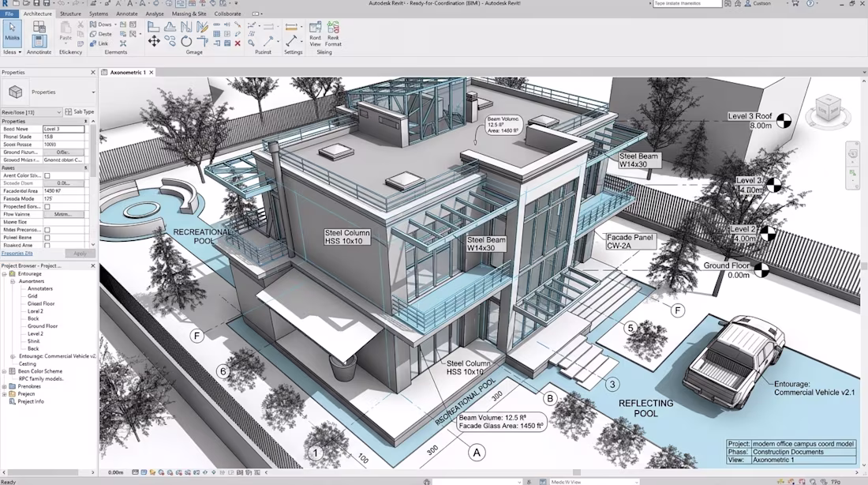Click the chain copy icon beside Move
Viewport: 868px width, 485px height.
pyautogui.click(x=170, y=41)
